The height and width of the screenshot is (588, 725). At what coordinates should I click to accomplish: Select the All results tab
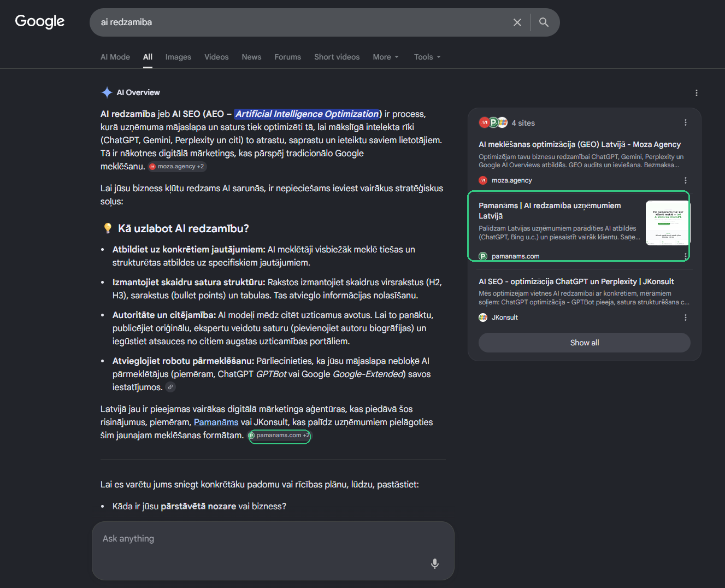click(148, 57)
